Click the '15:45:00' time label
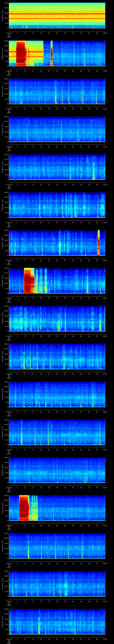The height and width of the screenshot is (644, 114). click(x=9, y=336)
